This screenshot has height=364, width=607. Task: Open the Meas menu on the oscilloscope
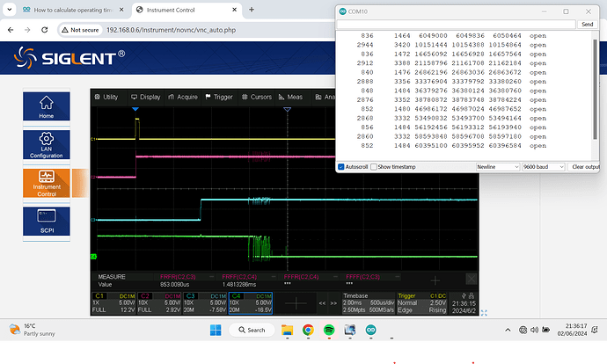(290, 97)
